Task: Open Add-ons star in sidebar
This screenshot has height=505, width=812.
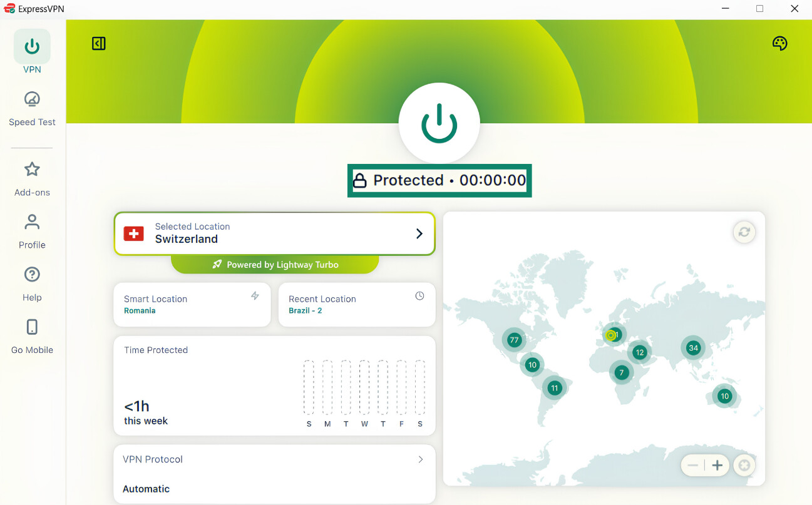Action: coord(32,178)
